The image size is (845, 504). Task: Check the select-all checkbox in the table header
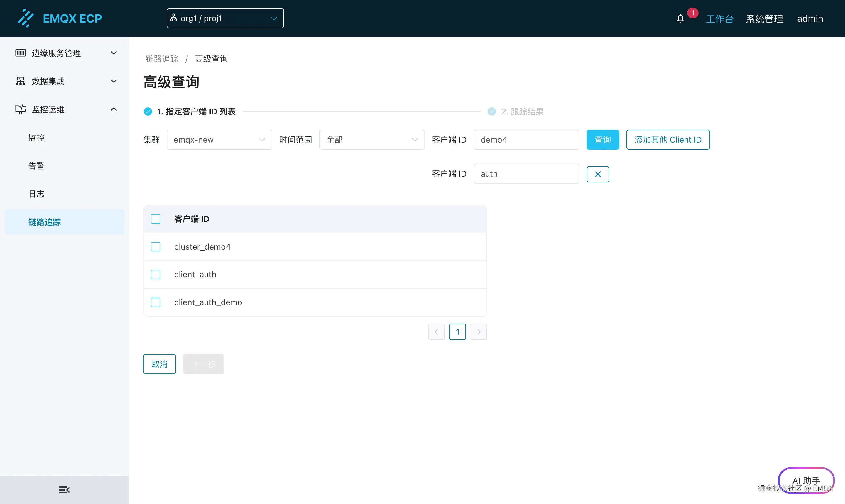[156, 219]
